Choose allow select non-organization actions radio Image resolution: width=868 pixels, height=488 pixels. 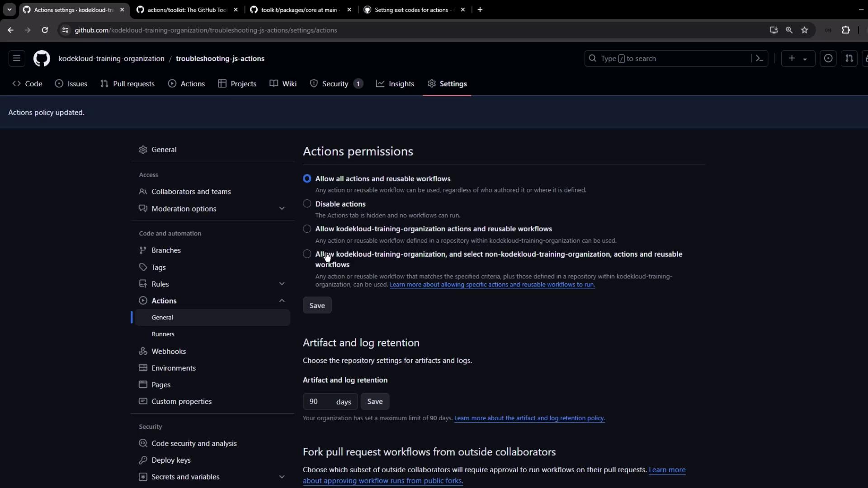(307, 254)
